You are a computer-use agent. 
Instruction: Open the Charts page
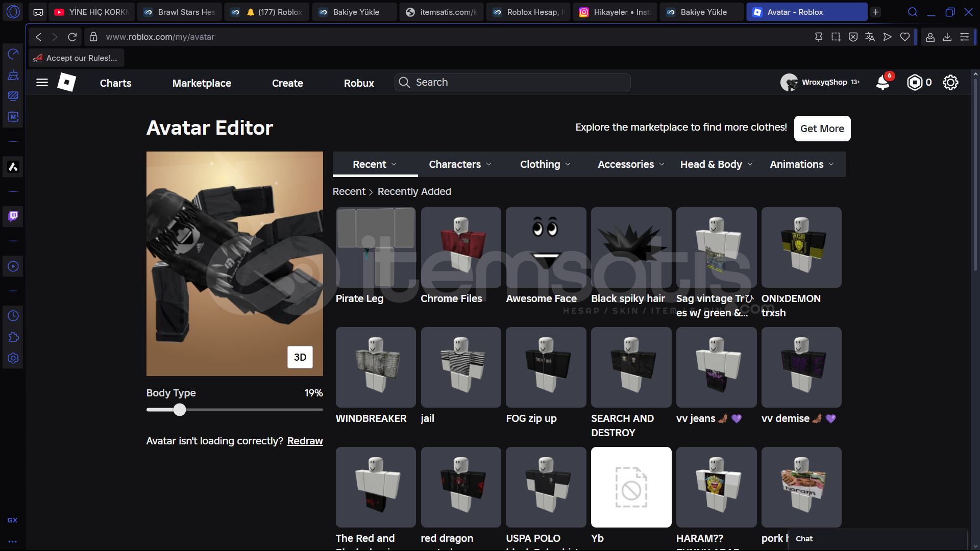click(115, 83)
